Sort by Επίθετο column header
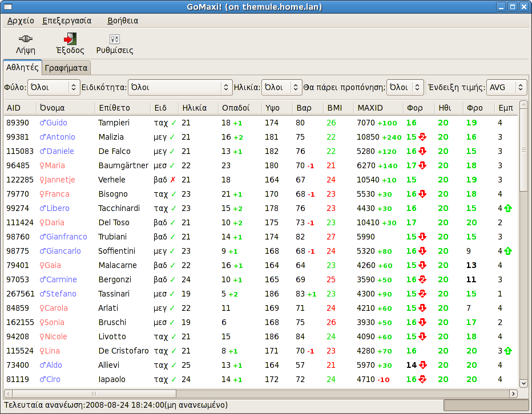 [123, 108]
